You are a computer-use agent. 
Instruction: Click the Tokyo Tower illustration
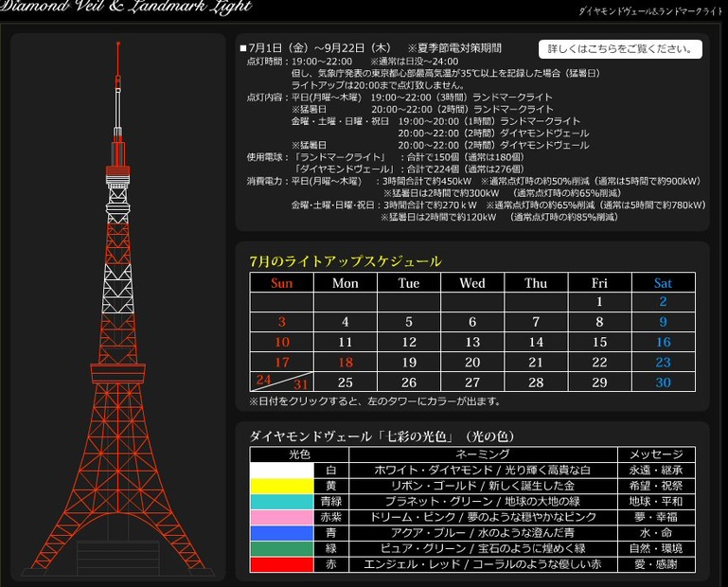click(118, 307)
